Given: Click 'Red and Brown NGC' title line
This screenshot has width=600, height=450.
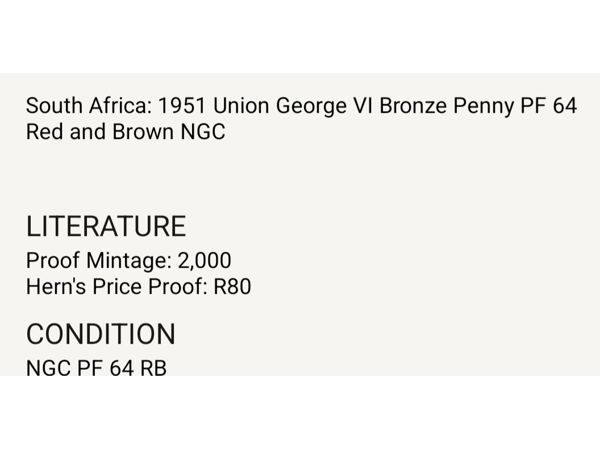Looking at the screenshot, I should pos(126,132).
